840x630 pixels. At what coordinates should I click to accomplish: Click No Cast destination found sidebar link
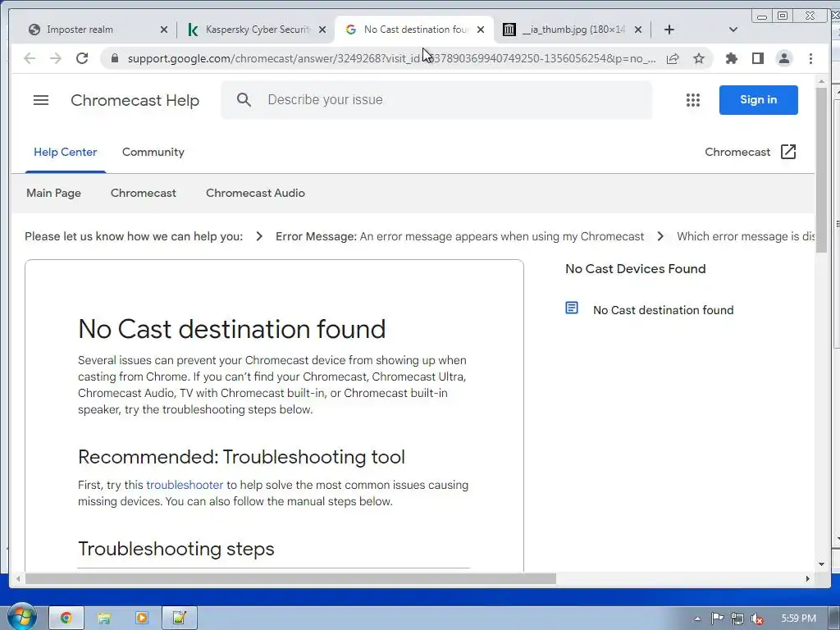point(663,310)
